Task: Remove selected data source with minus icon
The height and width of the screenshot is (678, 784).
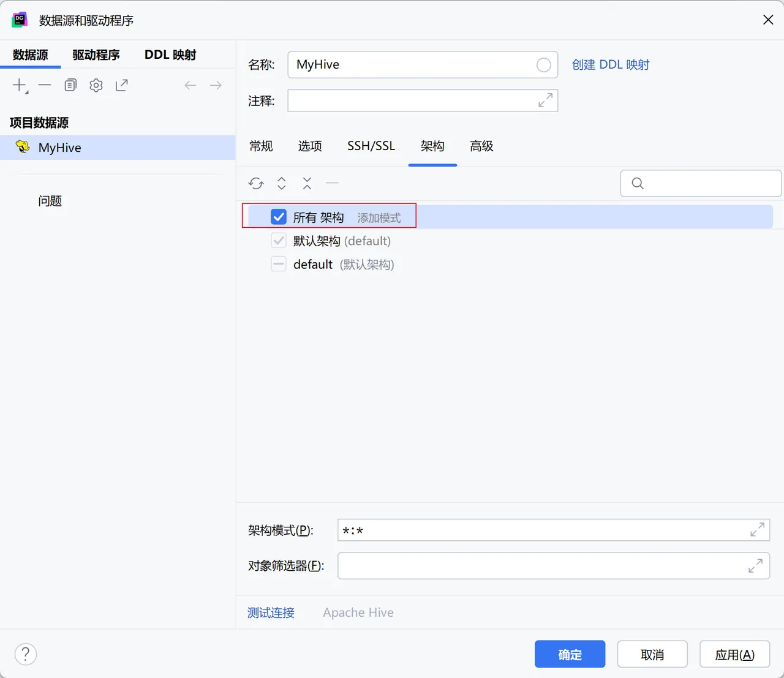Action: 45,85
